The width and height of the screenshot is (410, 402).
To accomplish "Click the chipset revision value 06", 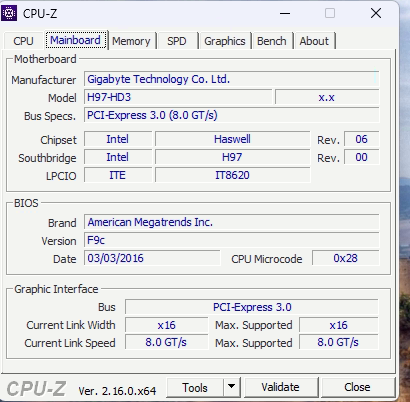I will (x=361, y=139).
